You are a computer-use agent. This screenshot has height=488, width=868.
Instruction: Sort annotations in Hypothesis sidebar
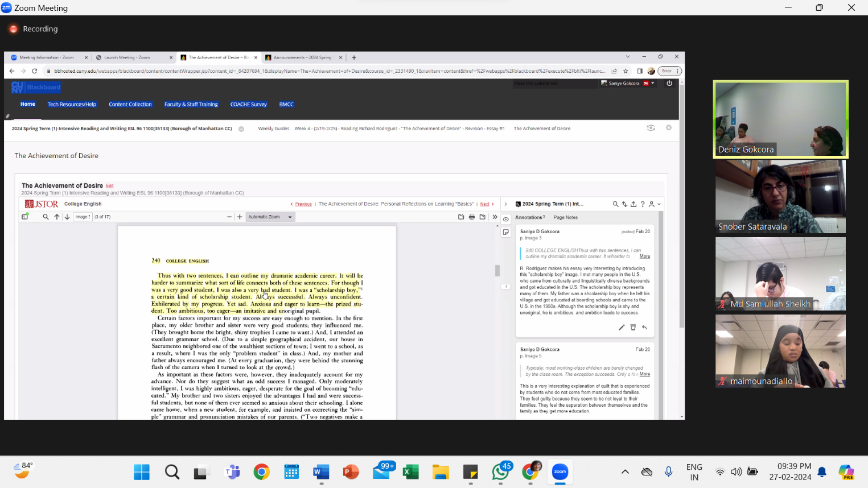[x=624, y=204]
